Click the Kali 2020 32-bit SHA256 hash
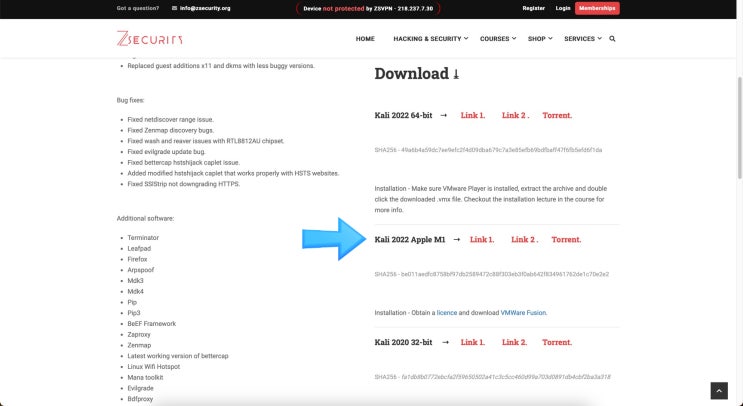743x406 pixels. coord(492,377)
